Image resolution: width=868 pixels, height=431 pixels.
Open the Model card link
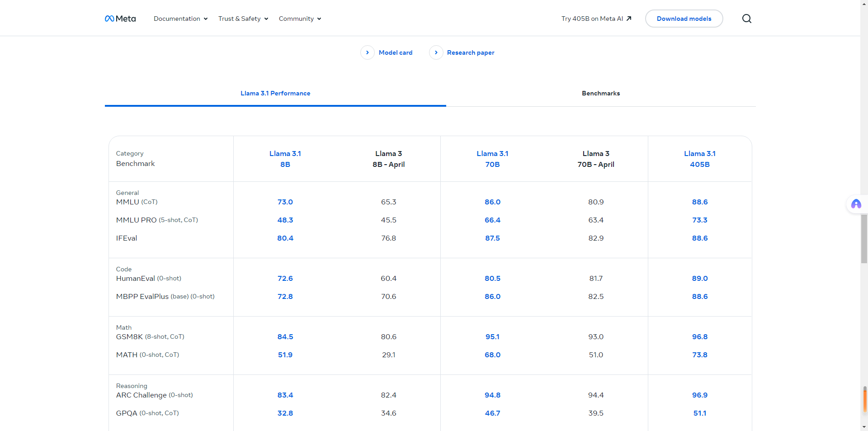pos(395,52)
